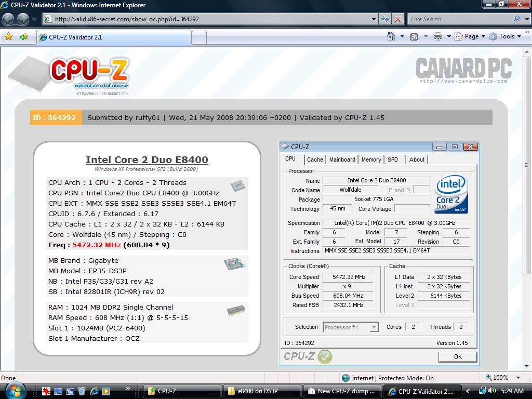
Task: Open the Processor #1 selection dropdown
Action: click(351, 327)
